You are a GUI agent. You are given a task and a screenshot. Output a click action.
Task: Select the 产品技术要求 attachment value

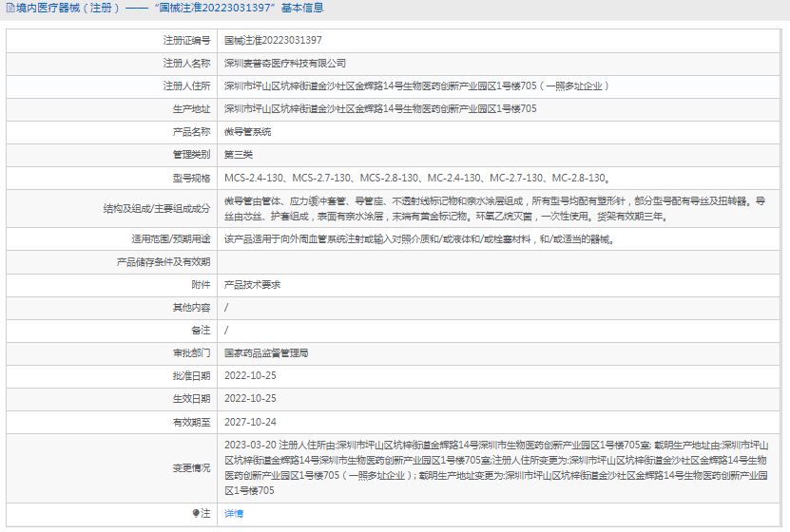point(253,285)
